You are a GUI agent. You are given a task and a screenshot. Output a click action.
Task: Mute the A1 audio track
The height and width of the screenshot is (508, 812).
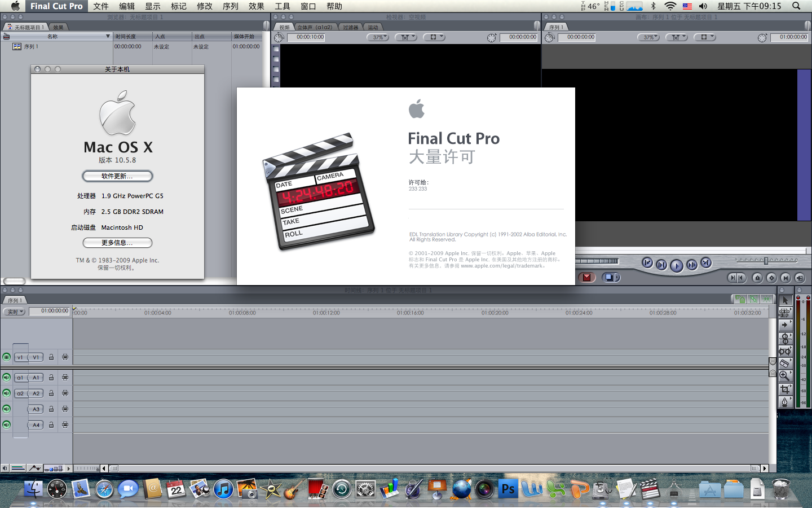click(6, 377)
